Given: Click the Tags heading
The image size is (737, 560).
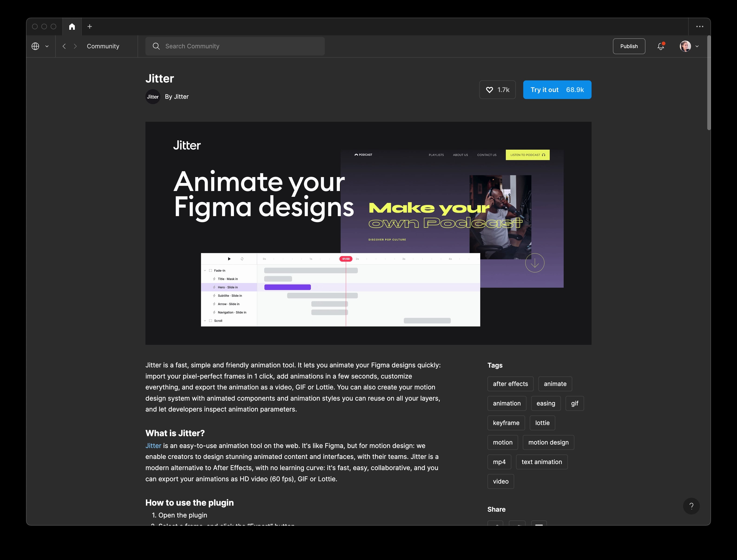Looking at the screenshot, I should (495, 365).
